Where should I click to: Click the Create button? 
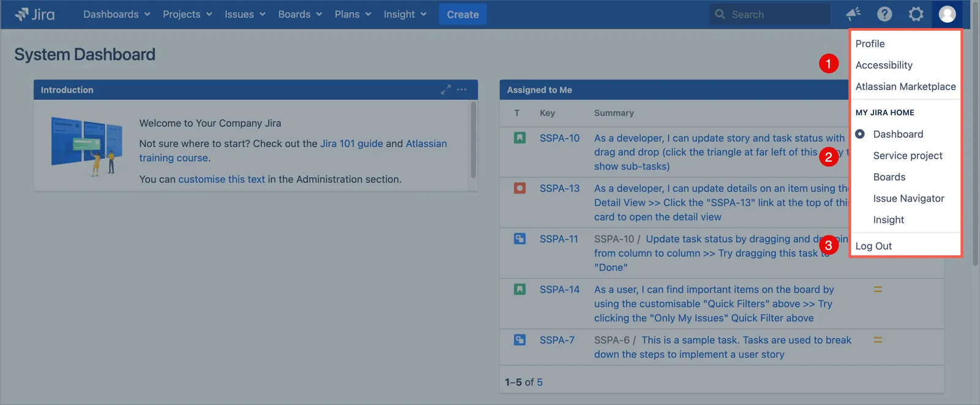462,14
